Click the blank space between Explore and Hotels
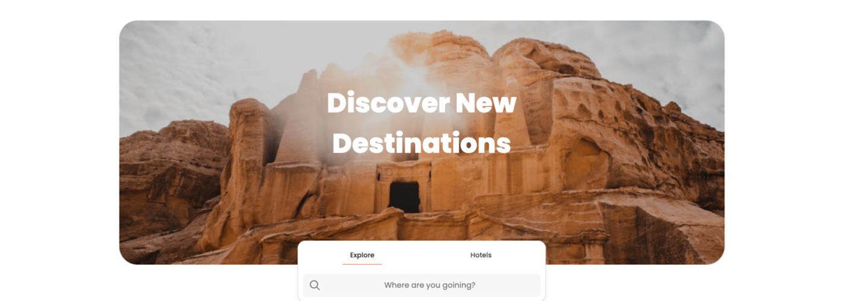Screen dimensions: 868x301 click(422, 255)
